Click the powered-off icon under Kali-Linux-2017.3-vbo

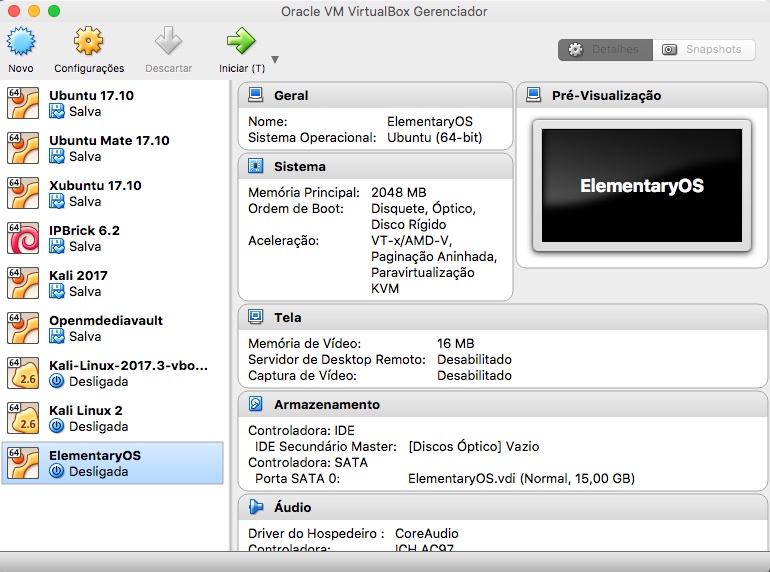click(x=57, y=381)
